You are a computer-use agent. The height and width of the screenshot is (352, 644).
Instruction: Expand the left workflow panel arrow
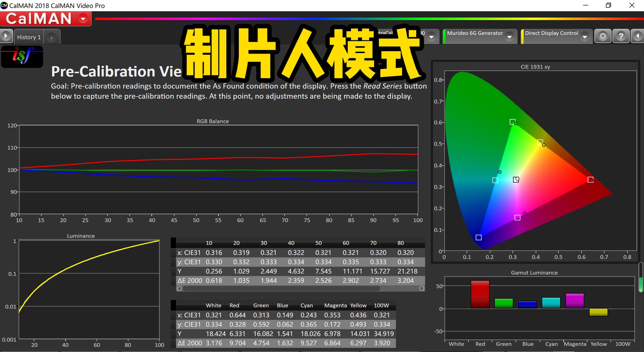click(x=5, y=36)
